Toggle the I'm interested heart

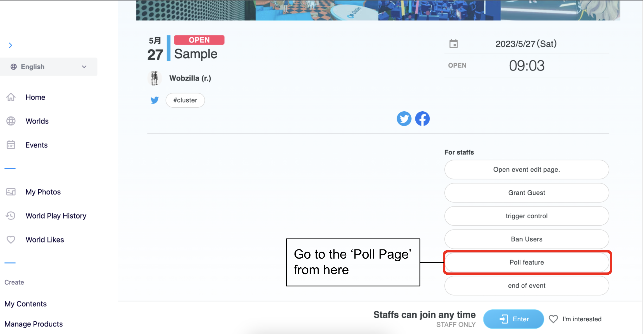point(553,319)
